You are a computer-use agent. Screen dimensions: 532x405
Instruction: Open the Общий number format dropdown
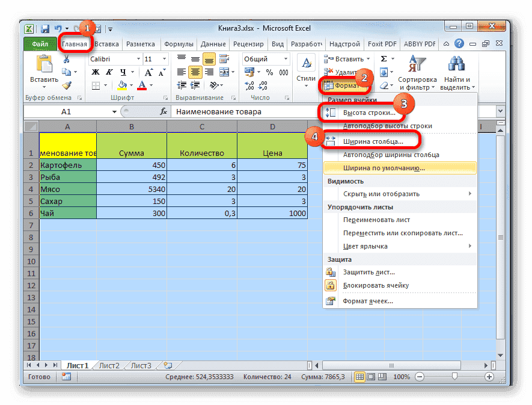click(286, 59)
